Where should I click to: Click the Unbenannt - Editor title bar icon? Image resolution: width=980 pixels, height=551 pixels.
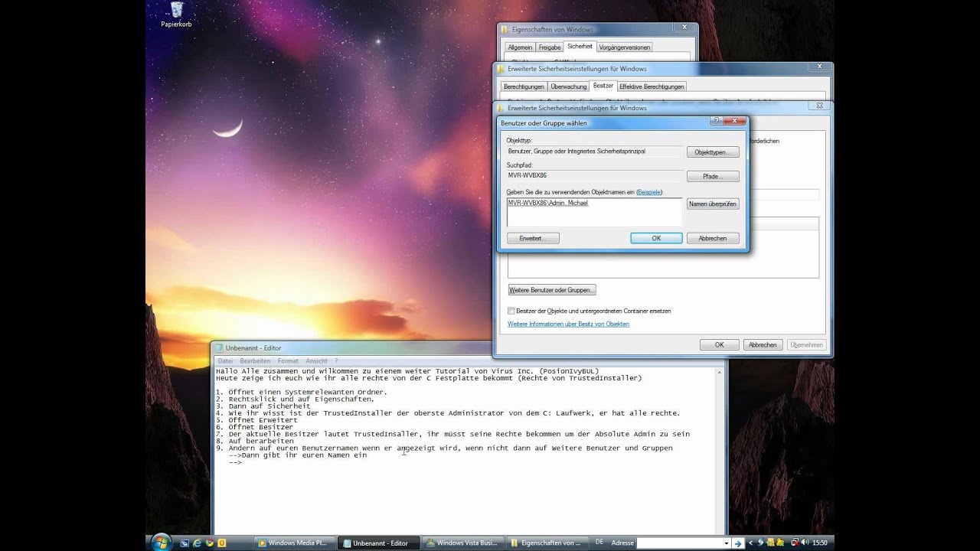[x=219, y=348]
